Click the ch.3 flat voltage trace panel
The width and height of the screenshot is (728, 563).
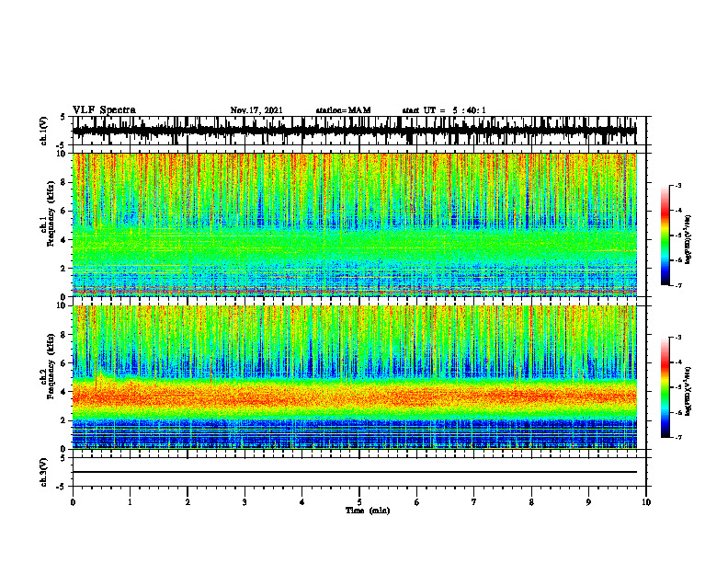[359, 472]
